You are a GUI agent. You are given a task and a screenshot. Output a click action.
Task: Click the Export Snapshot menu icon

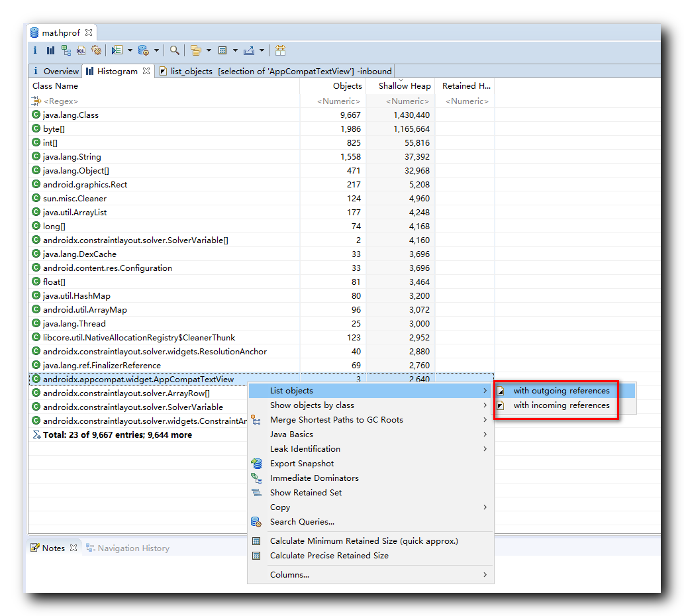(256, 463)
